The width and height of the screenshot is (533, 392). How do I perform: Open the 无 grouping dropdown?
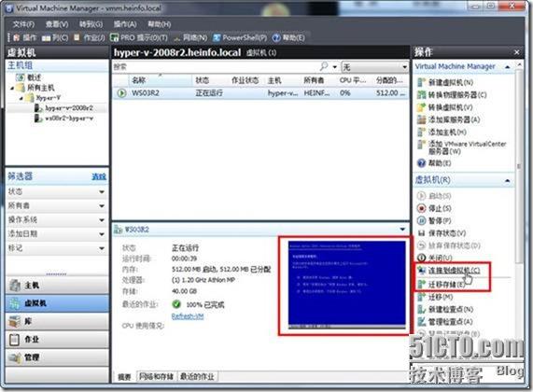point(374,67)
